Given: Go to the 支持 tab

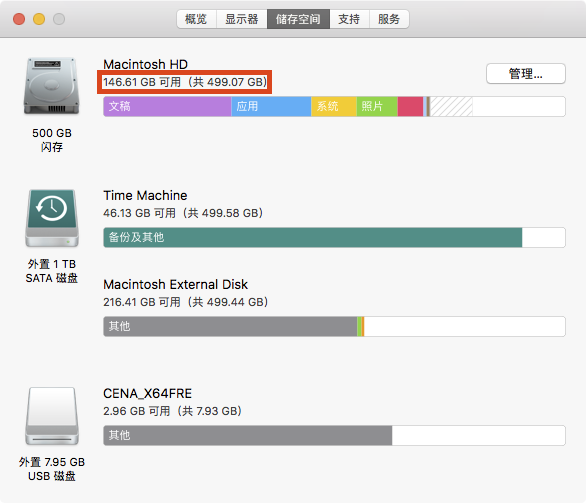Looking at the screenshot, I should [x=349, y=19].
